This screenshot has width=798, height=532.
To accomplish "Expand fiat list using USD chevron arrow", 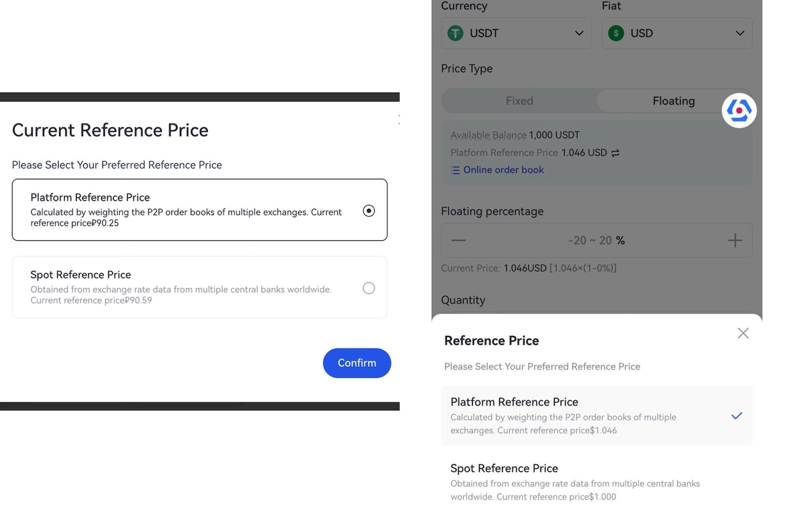I will (739, 33).
